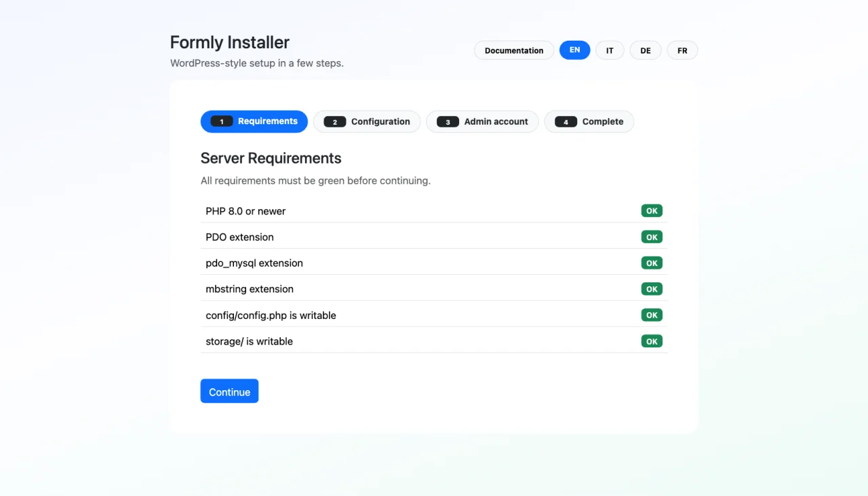The width and height of the screenshot is (868, 496).
Task: Click the Continue button
Action: [229, 392]
